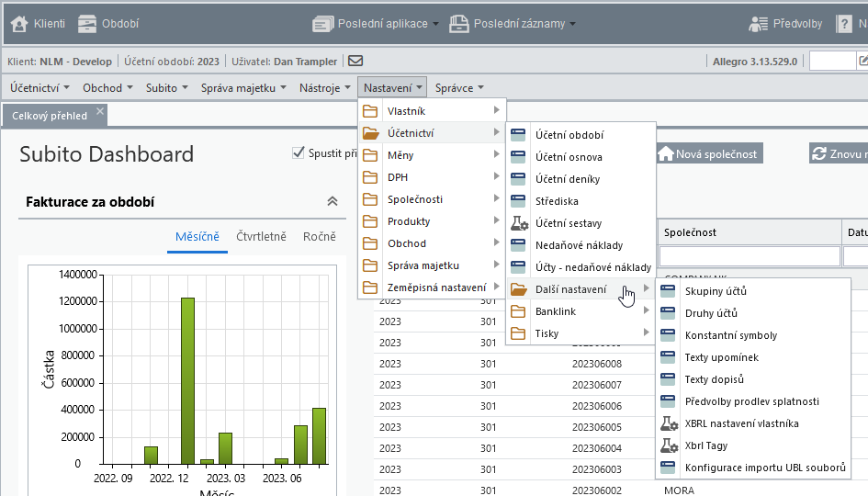Open the Účetnictví menu bar dropdown
The image size is (868, 496).
click(39, 87)
